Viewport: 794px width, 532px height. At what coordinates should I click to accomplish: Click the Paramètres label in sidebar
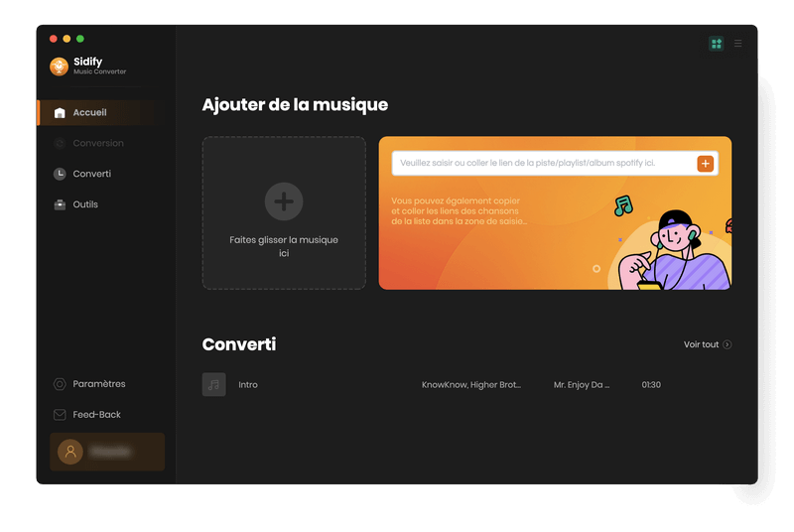pos(99,384)
